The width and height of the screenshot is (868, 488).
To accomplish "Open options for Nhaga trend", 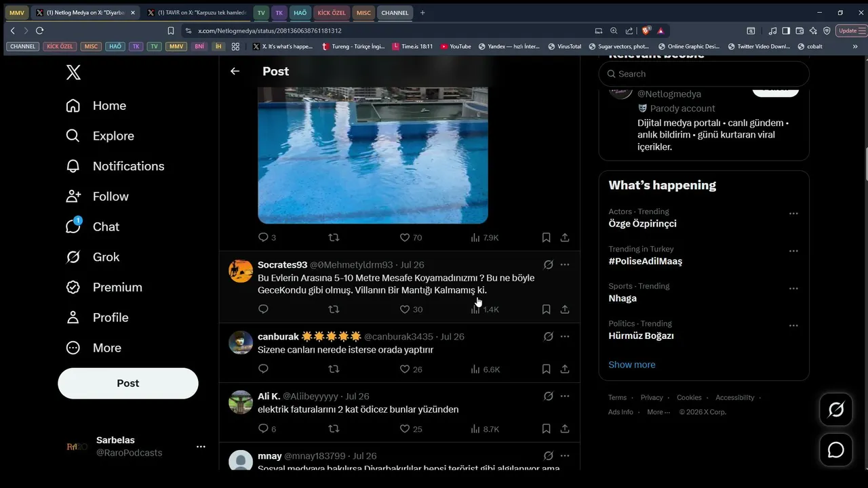I will (x=793, y=288).
